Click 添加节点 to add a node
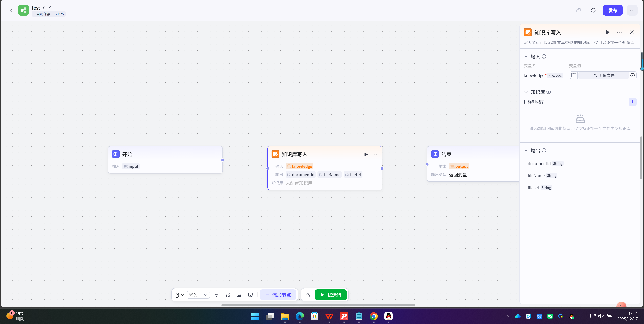 coord(278,295)
